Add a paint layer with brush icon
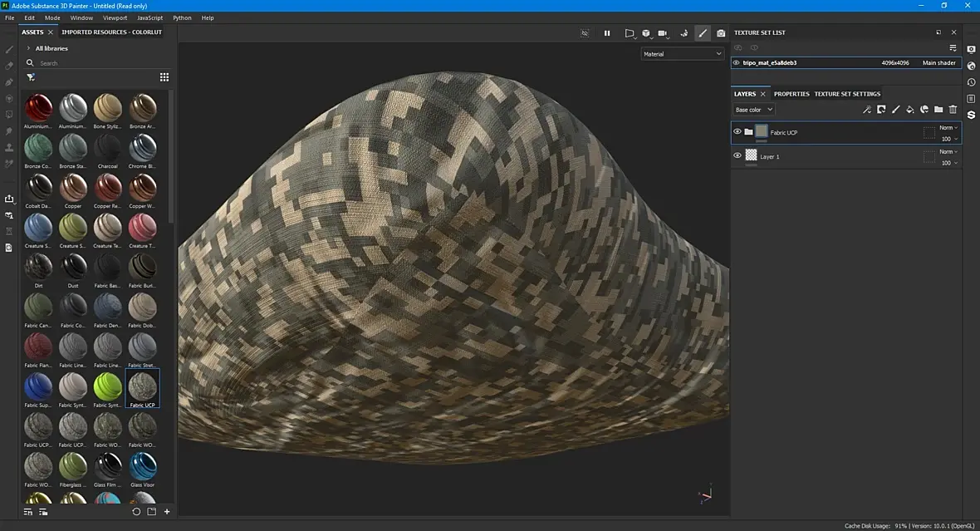 [x=895, y=110]
